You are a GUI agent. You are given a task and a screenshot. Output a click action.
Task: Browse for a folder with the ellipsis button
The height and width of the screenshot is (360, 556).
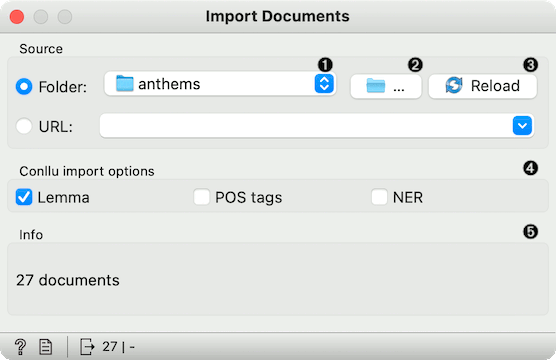[385, 86]
